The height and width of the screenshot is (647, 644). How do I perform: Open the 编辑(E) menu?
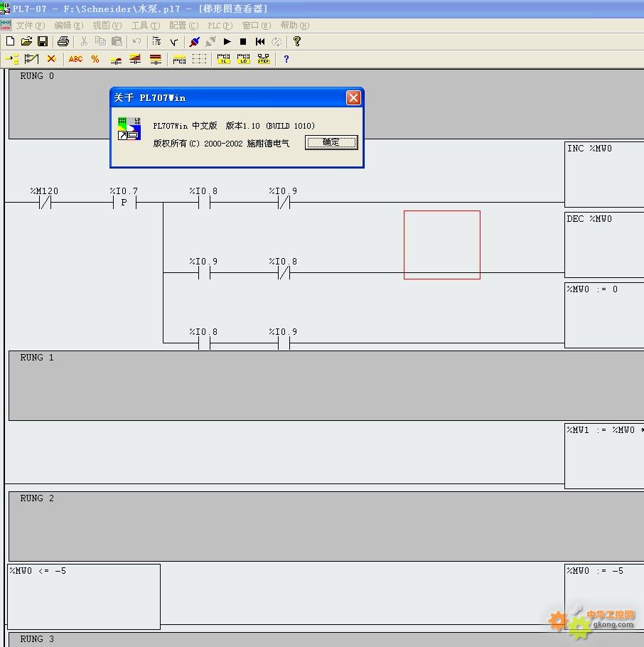(x=69, y=26)
